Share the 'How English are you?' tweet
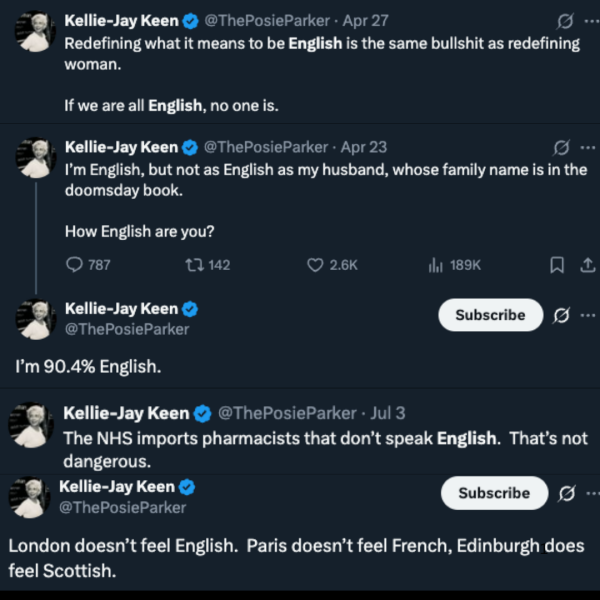600x600 pixels. click(587, 265)
